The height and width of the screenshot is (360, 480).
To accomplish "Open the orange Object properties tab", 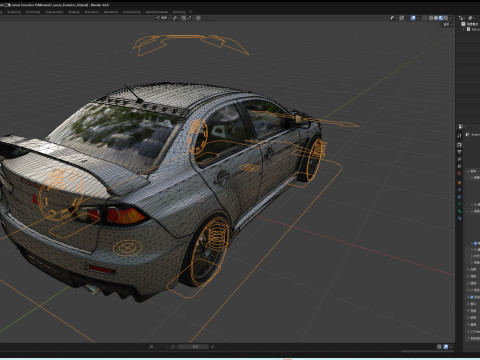I will (459, 183).
